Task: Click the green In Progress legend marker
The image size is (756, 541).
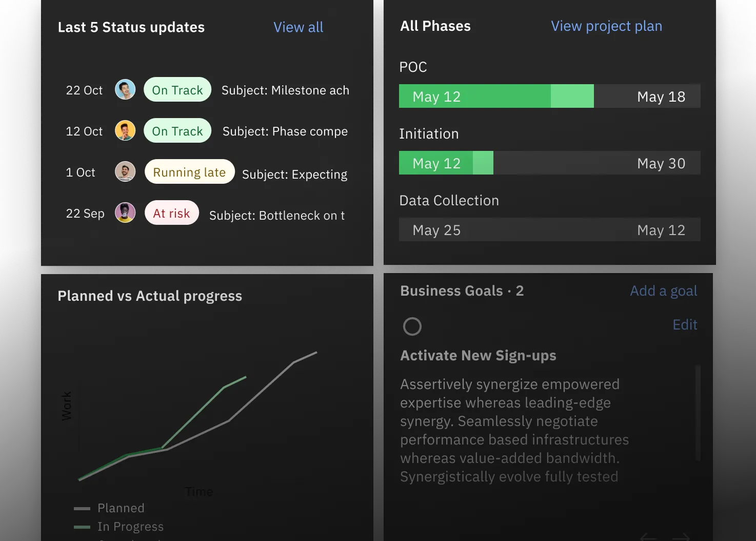Action: coord(82,527)
